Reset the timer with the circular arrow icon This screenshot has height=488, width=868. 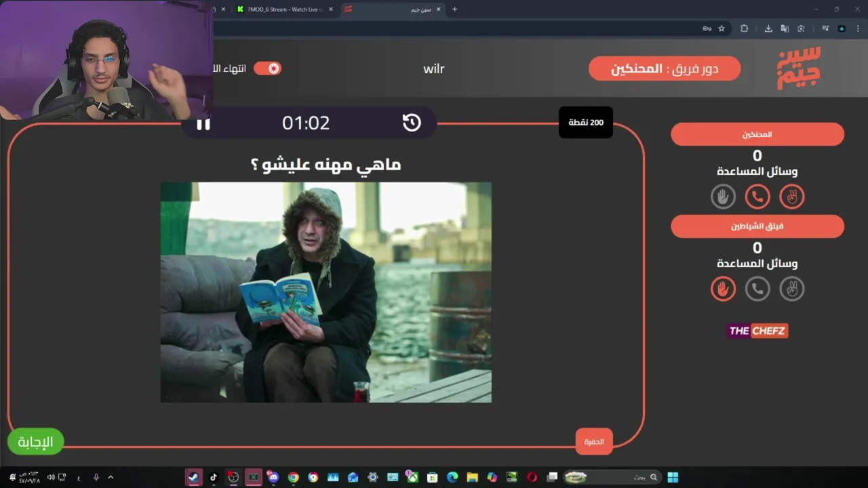412,123
